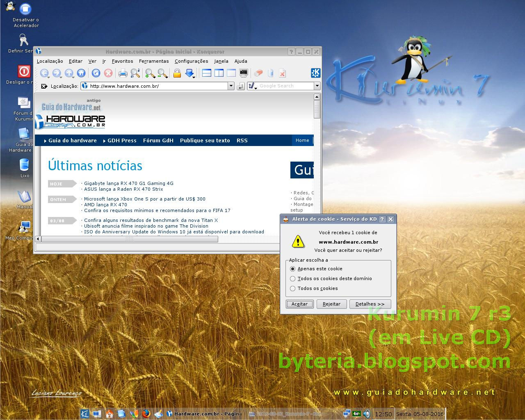Select the Todos os cookies option

[292, 288]
